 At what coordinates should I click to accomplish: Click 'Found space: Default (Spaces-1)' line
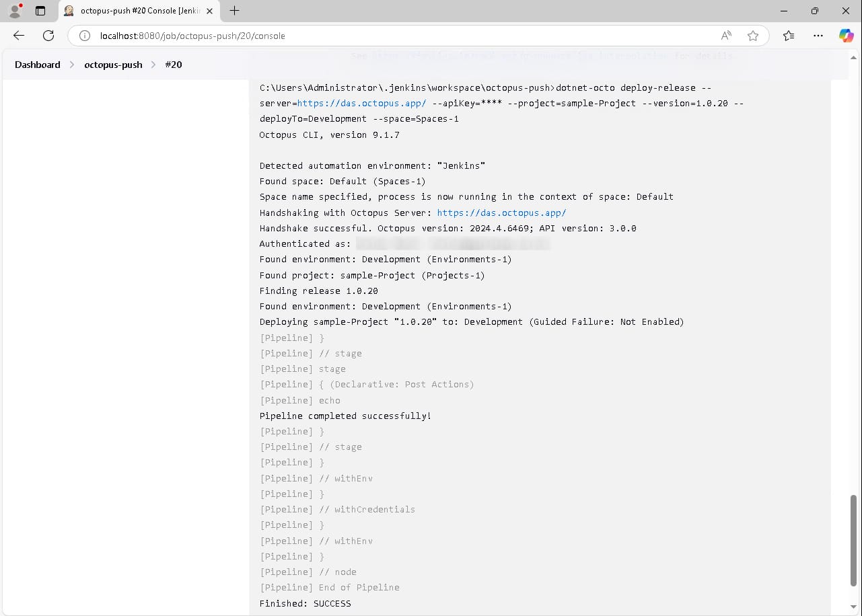[x=343, y=181]
